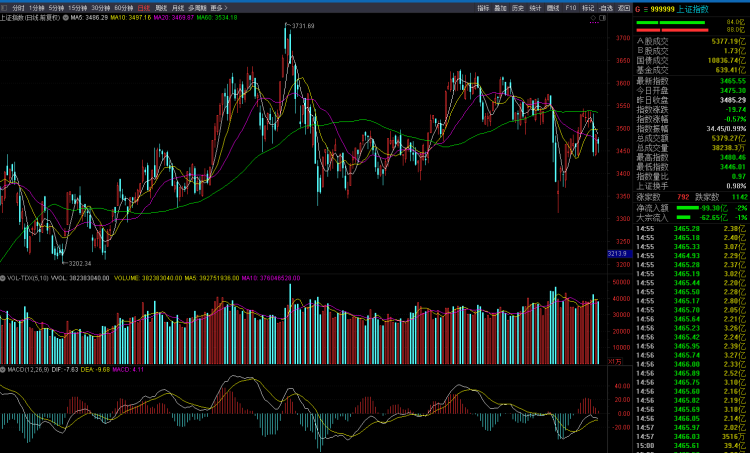
Task: Click the red G icon beside 999999
Action: 638,9
